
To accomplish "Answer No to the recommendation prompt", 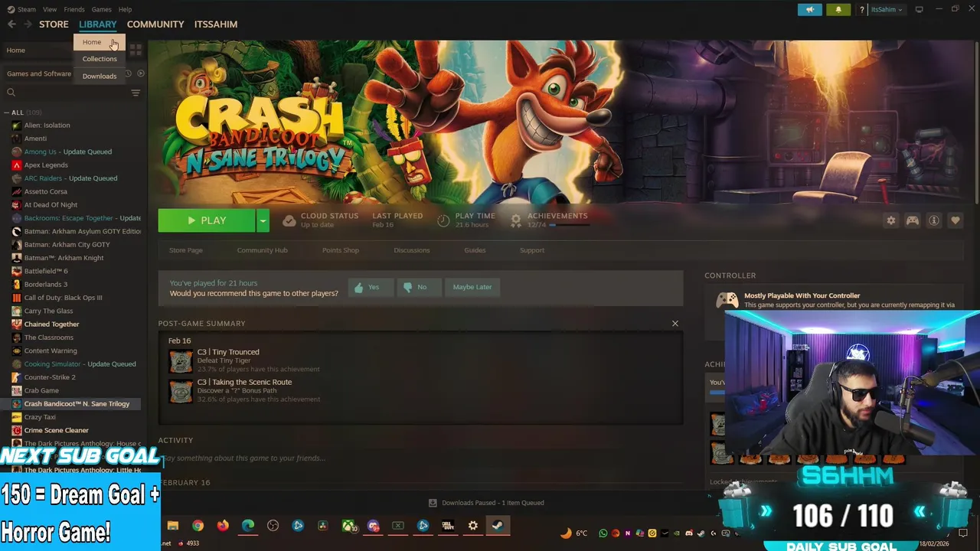I will click(x=417, y=287).
